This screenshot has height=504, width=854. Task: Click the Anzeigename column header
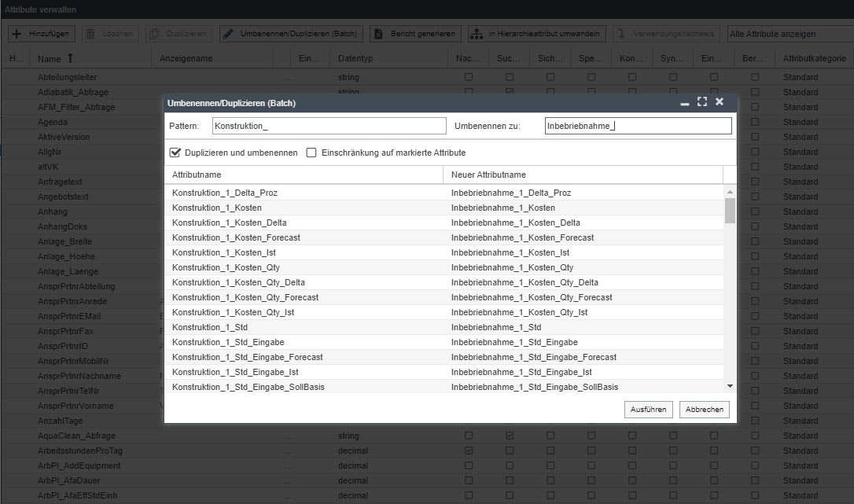tap(212, 58)
